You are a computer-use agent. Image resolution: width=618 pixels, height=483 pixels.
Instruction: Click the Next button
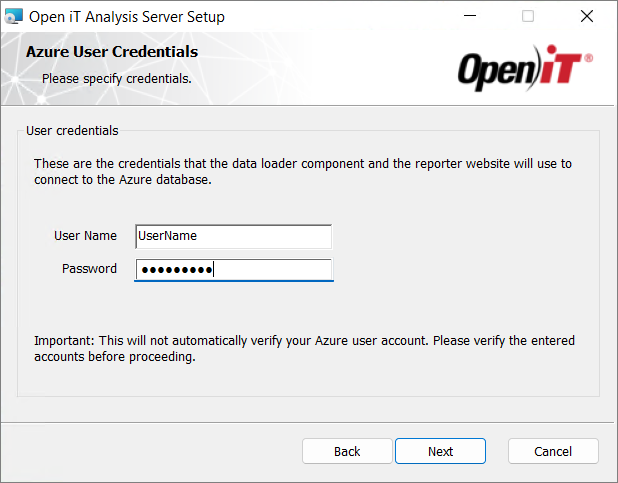pyautogui.click(x=440, y=451)
